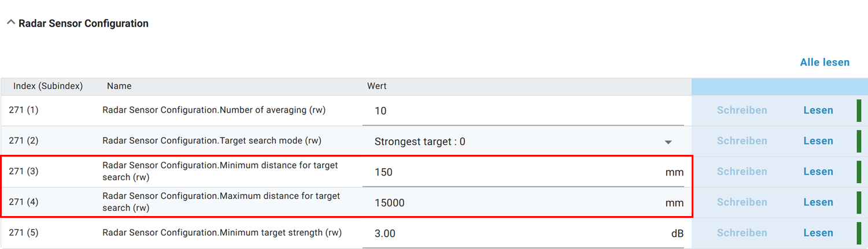Edit the Minimum distance for target search field
The height and width of the screenshot is (249, 868).
[x=515, y=172]
